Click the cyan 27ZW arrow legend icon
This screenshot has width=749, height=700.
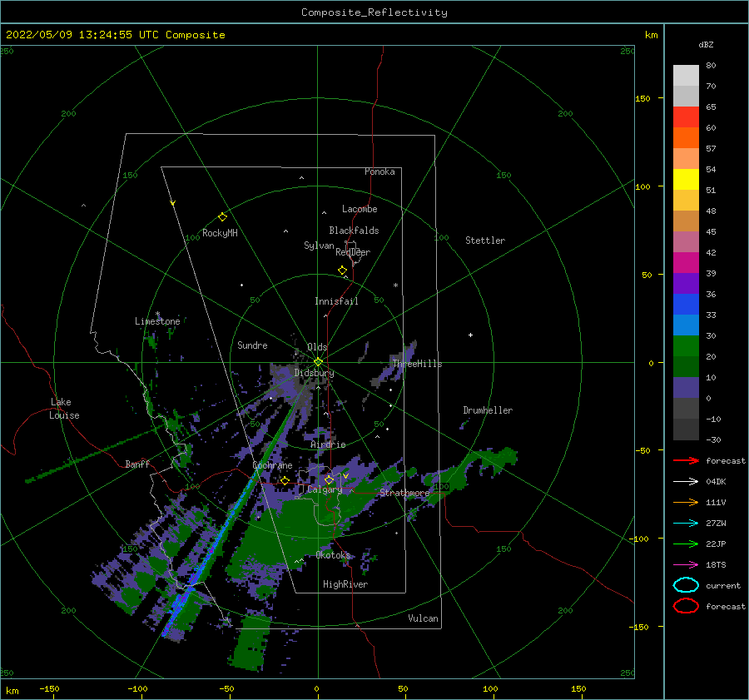tap(686, 524)
